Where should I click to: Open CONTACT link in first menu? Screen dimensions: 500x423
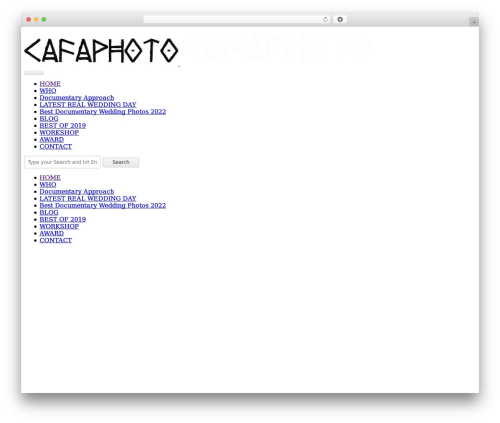click(56, 147)
